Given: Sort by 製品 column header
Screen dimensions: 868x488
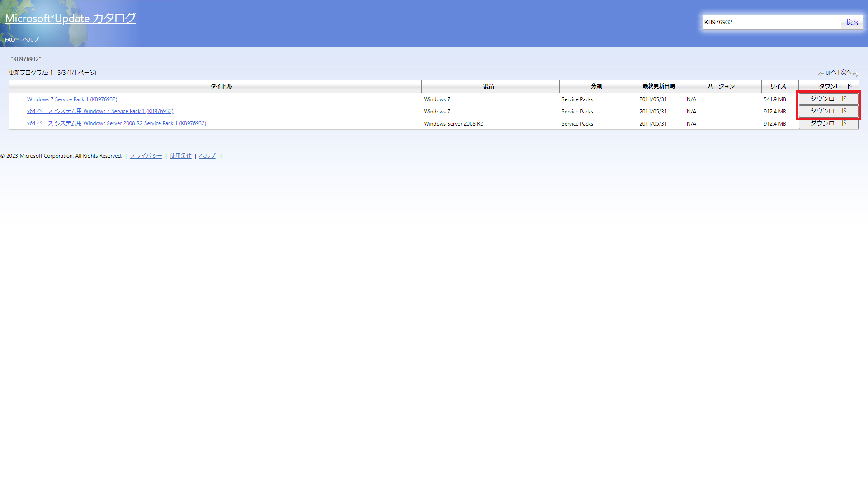Looking at the screenshot, I should click(x=489, y=86).
